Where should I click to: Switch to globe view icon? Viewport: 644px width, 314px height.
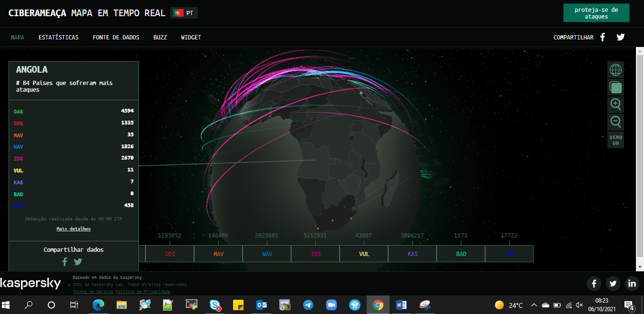point(615,70)
